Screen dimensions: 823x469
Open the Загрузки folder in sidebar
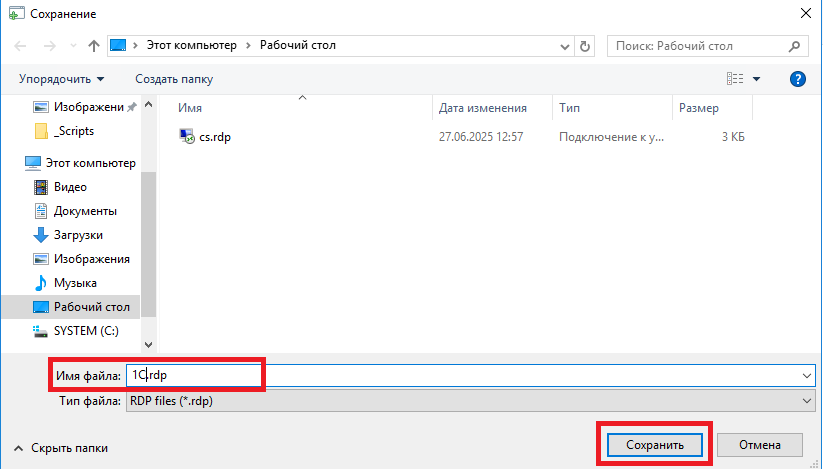coord(78,235)
